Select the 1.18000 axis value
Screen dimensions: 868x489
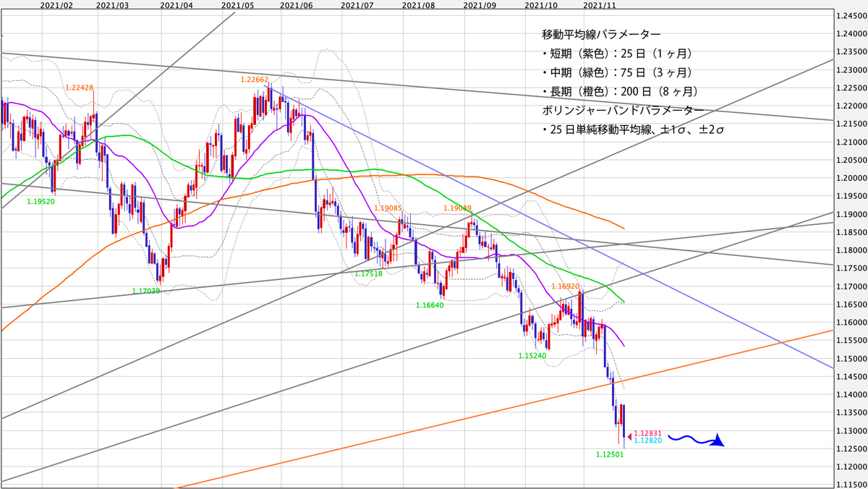point(851,250)
